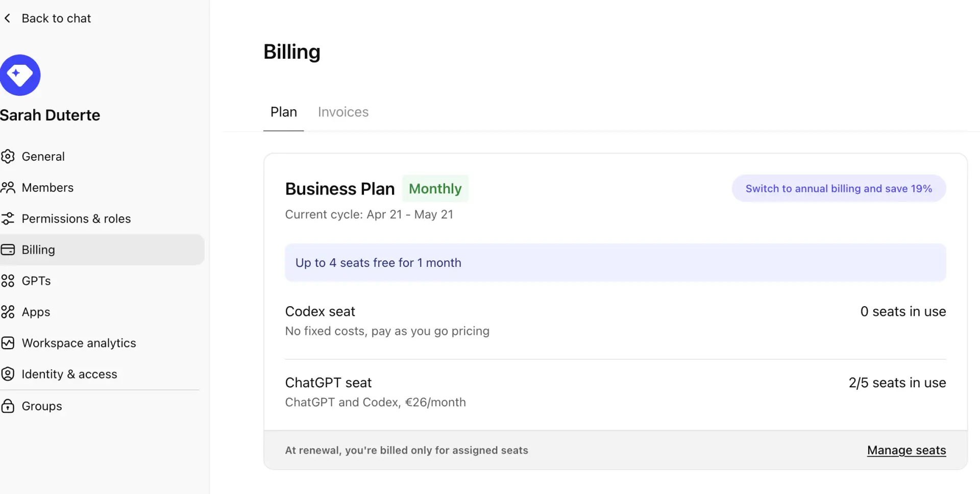Click the Workspace analytics chart icon
This screenshot has height=494, width=980.
[x=8, y=343]
